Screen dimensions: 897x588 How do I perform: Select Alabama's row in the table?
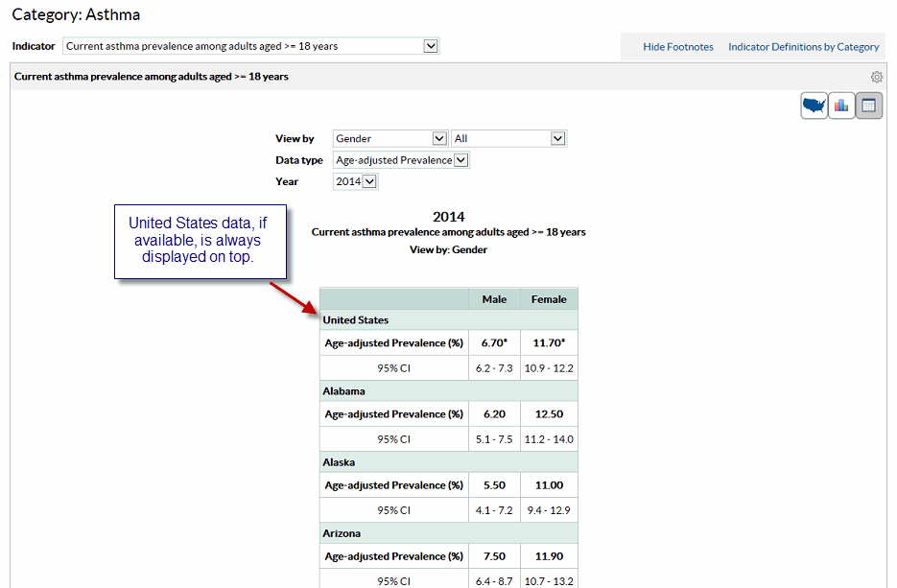(393, 391)
